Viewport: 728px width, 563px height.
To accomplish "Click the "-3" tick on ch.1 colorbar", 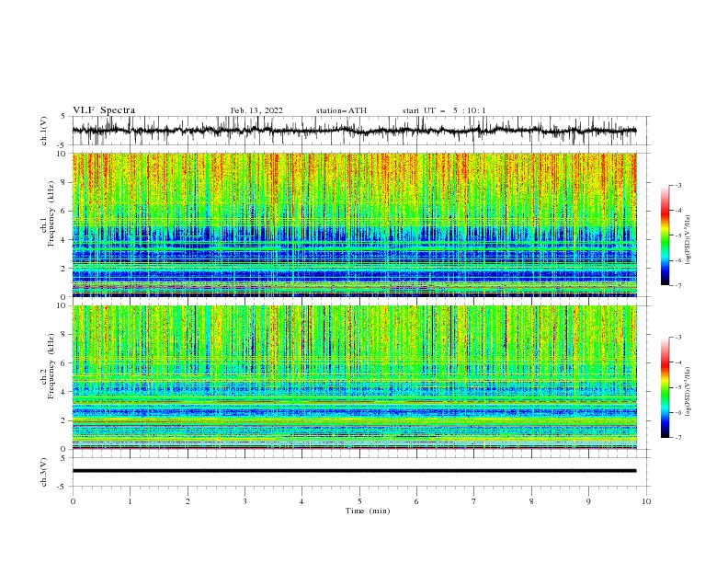I will coord(678,185).
